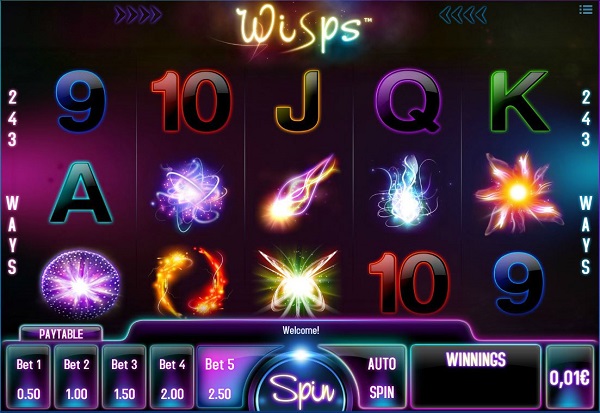Click the WINNINGS display panel
The width and height of the screenshot is (600, 413).
(476, 377)
